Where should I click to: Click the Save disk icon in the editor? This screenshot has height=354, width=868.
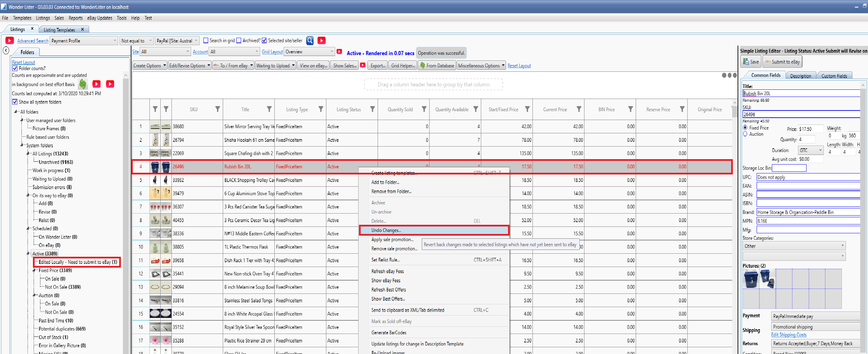point(746,62)
